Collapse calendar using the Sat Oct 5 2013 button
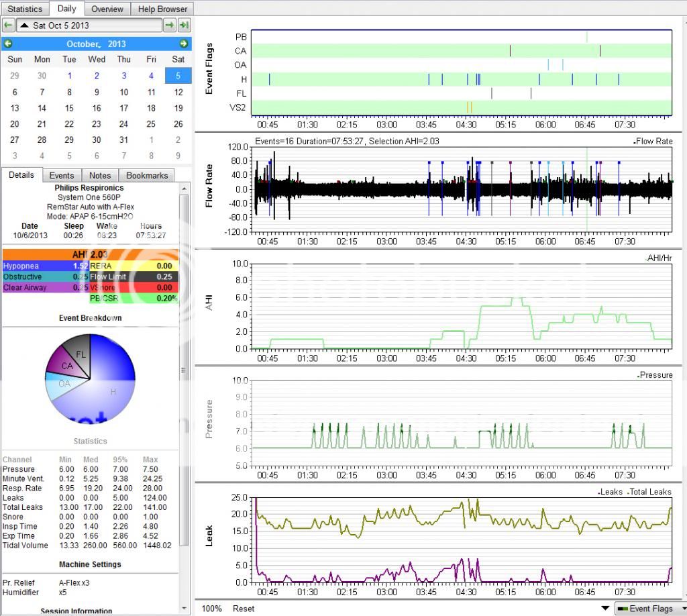The image size is (687, 616). pyautogui.click(x=89, y=25)
